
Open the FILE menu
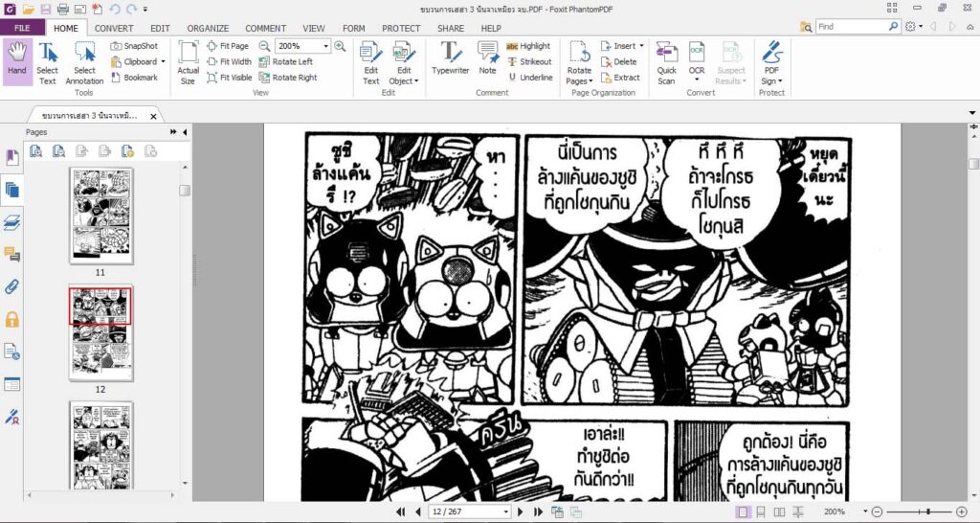[x=22, y=28]
